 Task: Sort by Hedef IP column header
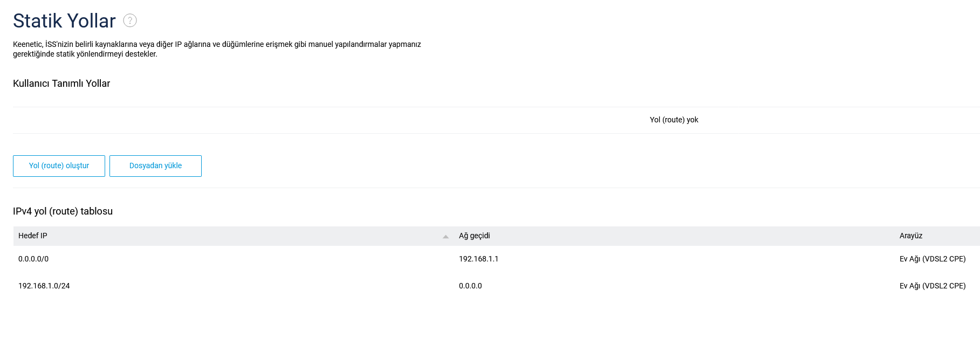[x=33, y=236]
